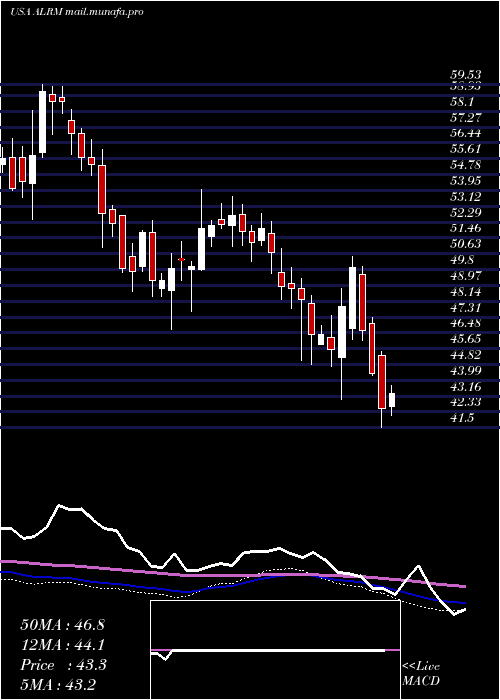The height and width of the screenshot is (700, 500).
Task: Select the 59.53 price axis label
Action: (466, 74)
